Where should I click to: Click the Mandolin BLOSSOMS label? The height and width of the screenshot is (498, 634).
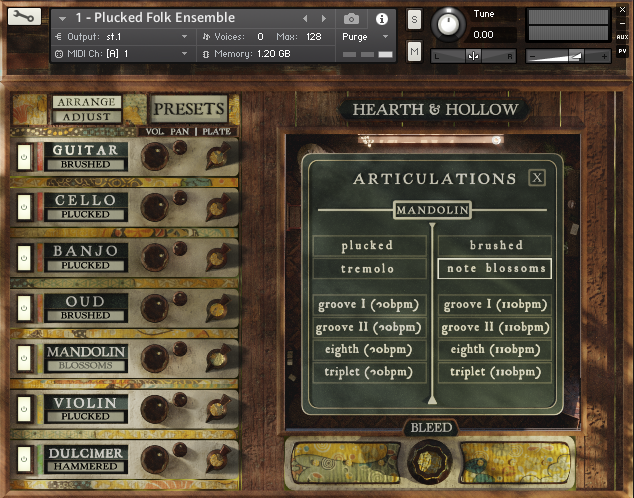click(x=85, y=365)
